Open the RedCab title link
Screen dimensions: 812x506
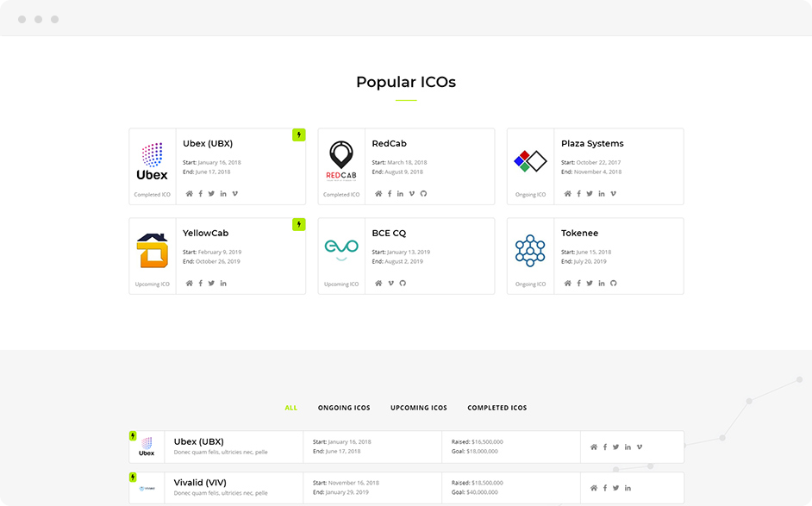pyautogui.click(x=389, y=143)
